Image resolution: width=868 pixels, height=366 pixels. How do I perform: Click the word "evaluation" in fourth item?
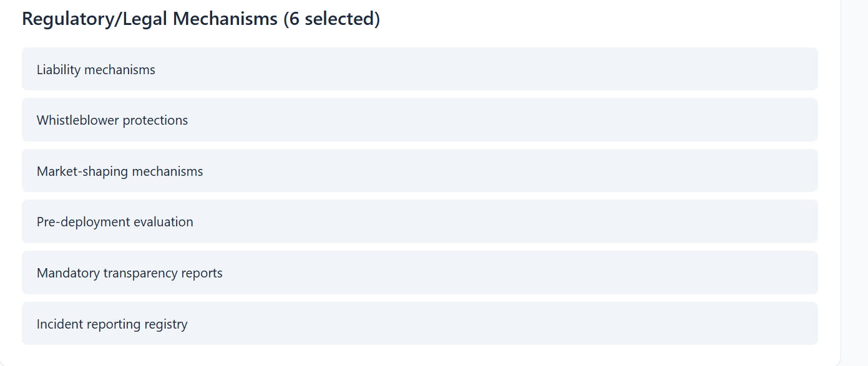point(163,222)
